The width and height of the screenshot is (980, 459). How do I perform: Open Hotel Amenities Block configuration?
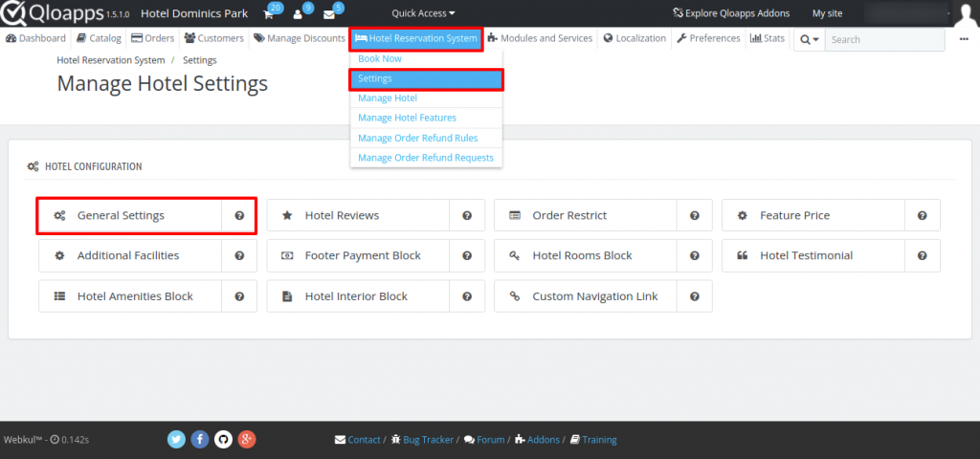click(x=130, y=296)
